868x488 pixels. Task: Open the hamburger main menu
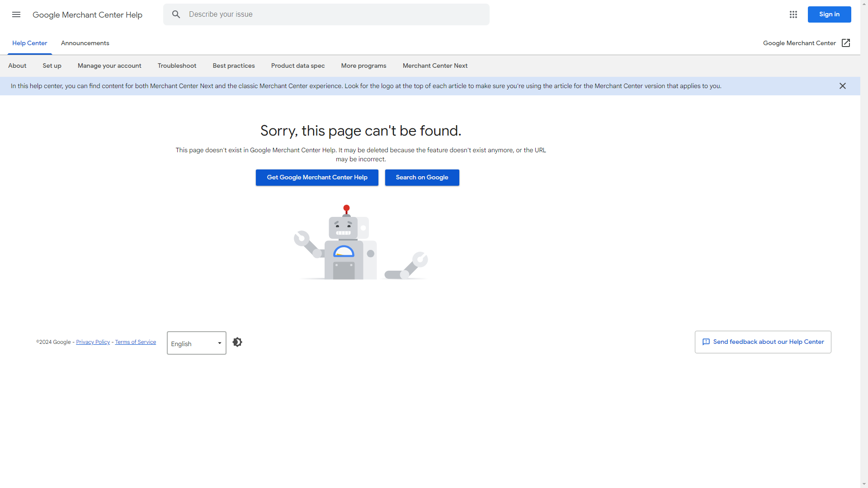point(16,14)
